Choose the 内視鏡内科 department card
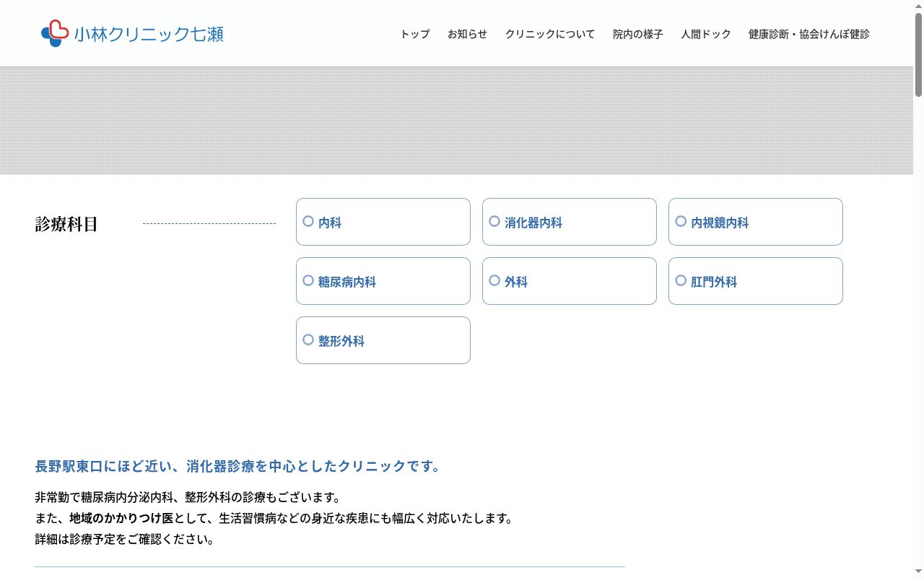924x578 pixels. tap(756, 222)
